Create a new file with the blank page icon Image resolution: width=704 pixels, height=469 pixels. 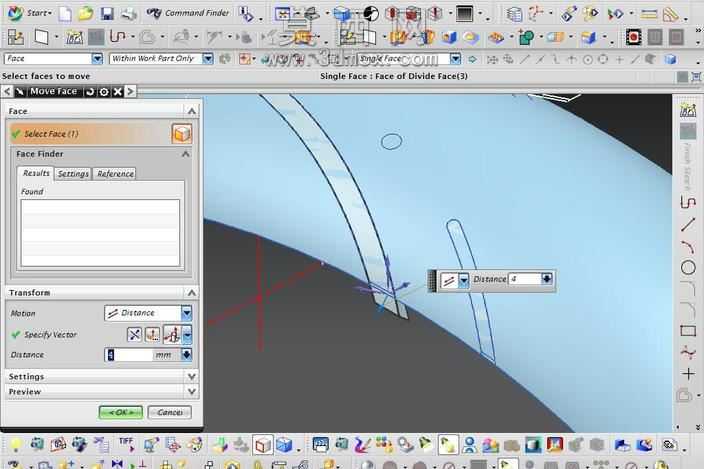coord(65,14)
